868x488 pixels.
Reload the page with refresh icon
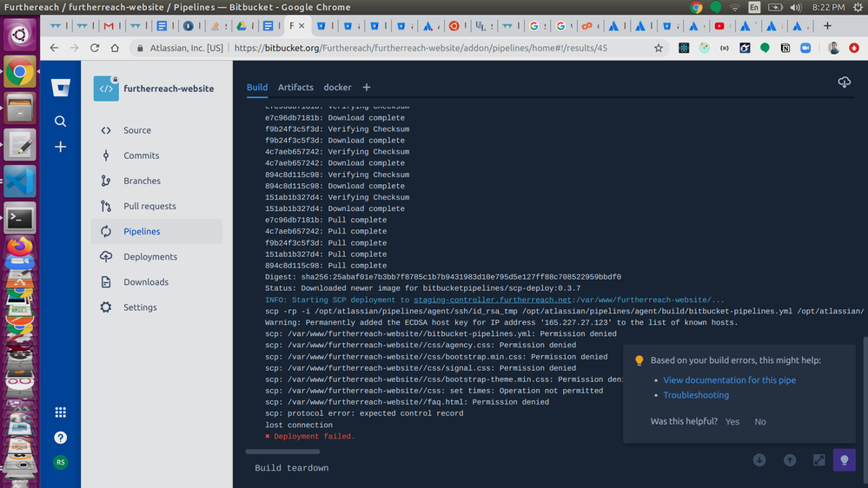pyautogui.click(x=95, y=48)
